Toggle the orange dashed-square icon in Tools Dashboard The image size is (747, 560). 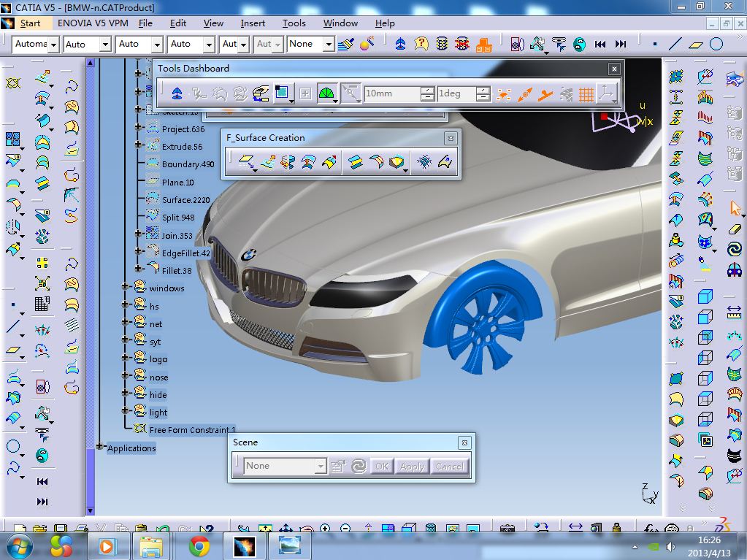[x=504, y=94]
